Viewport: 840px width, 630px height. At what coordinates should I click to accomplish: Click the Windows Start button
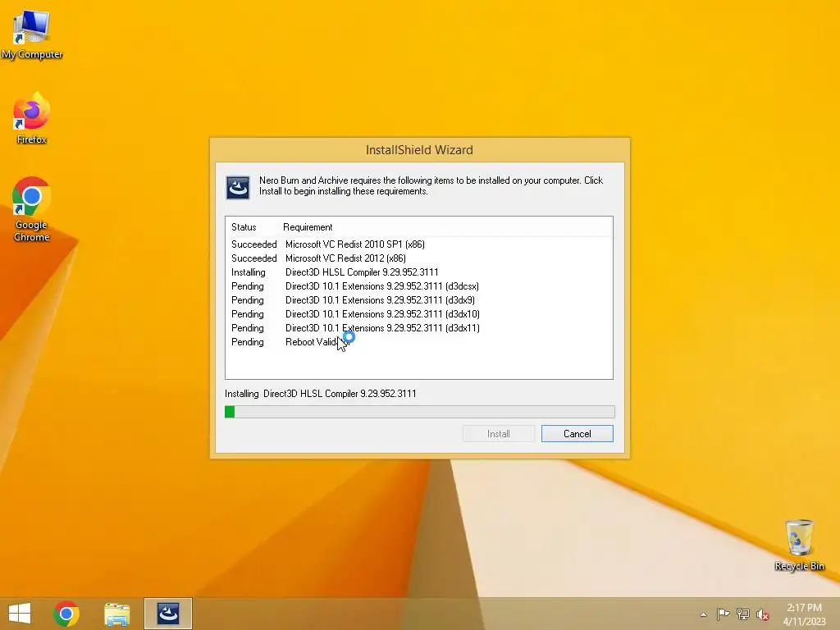20,614
